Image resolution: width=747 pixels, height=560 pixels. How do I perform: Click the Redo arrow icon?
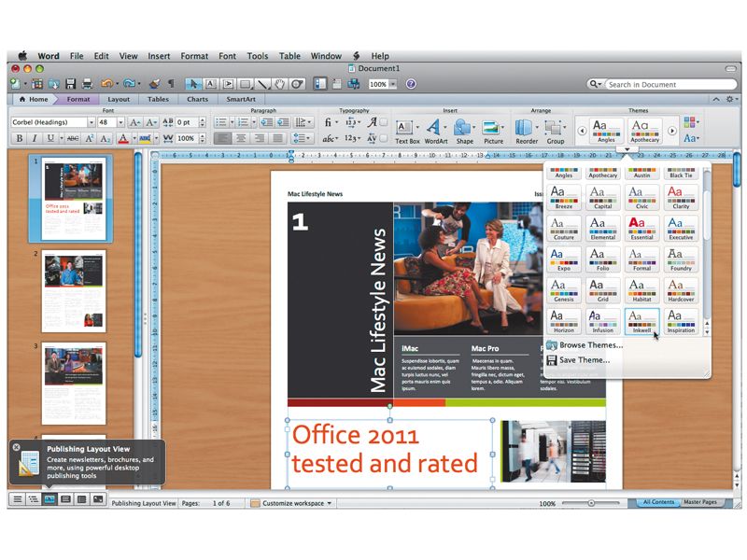(x=129, y=84)
